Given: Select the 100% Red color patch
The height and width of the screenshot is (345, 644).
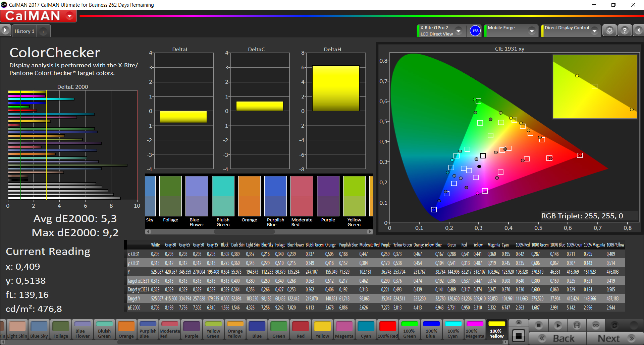Looking at the screenshot, I should click(388, 330).
